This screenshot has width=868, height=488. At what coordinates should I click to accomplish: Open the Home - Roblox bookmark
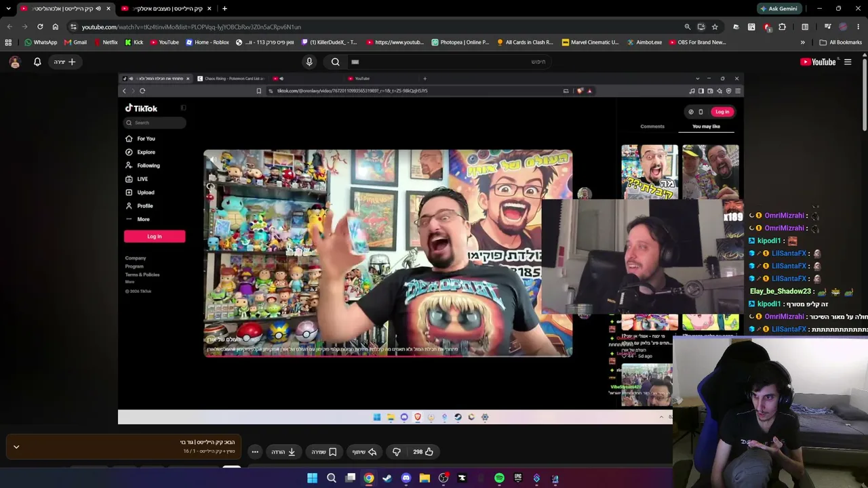point(206,42)
